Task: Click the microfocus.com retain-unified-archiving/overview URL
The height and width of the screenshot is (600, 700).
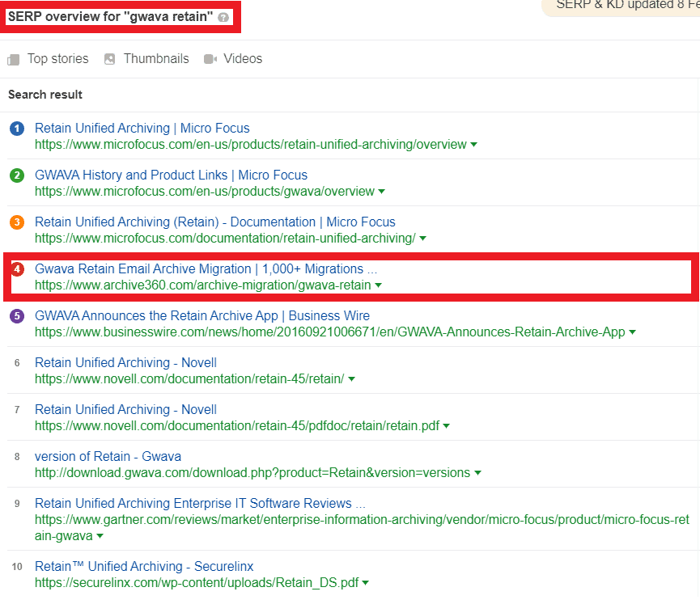Action: [x=250, y=145]
